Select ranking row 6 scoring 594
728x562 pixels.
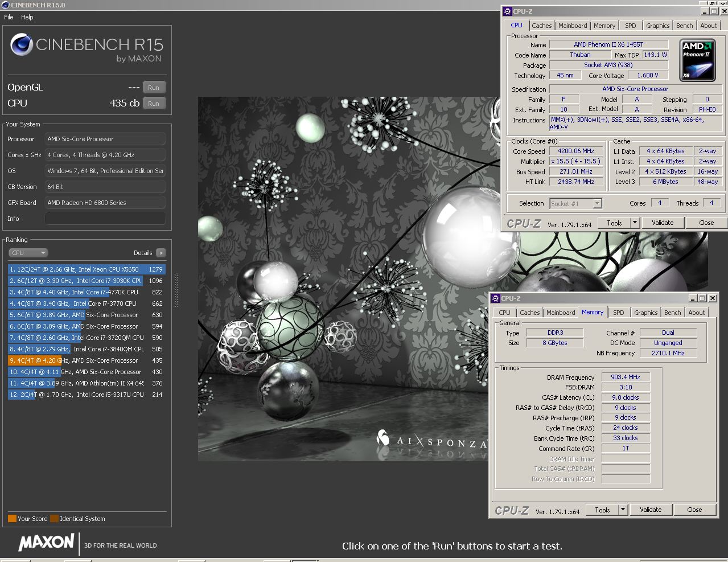[x=86, y=326]
